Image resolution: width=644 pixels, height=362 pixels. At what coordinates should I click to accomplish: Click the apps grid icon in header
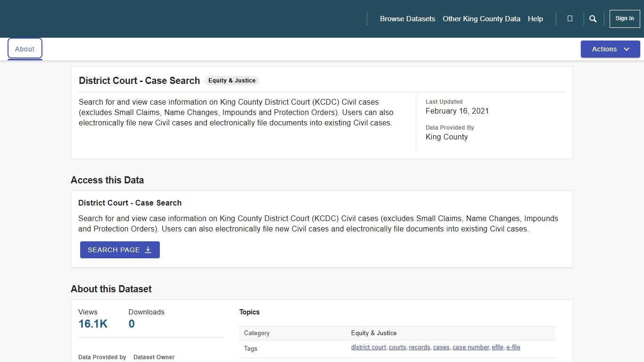570,18
